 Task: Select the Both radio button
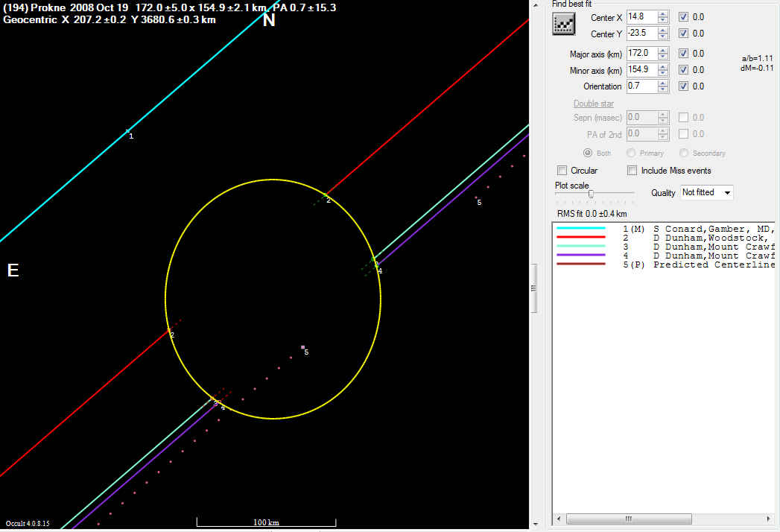588,153
